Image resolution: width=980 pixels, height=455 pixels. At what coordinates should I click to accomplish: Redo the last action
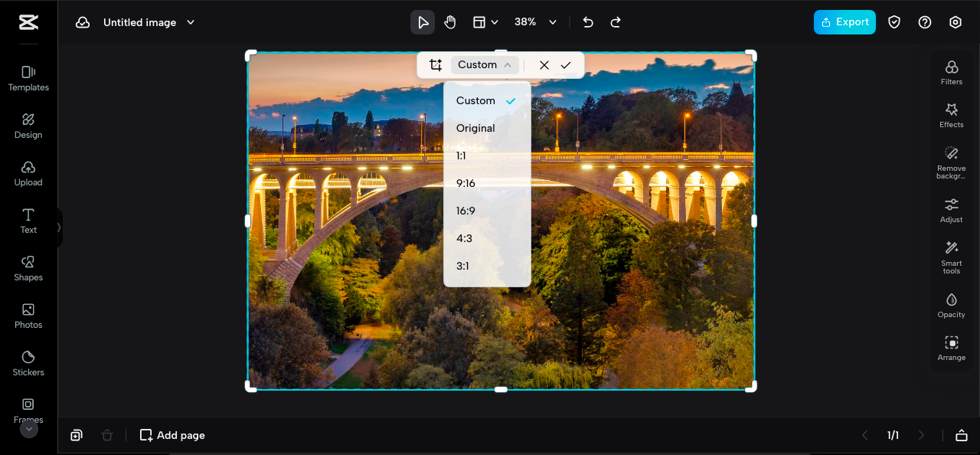(x=616, y=22)
